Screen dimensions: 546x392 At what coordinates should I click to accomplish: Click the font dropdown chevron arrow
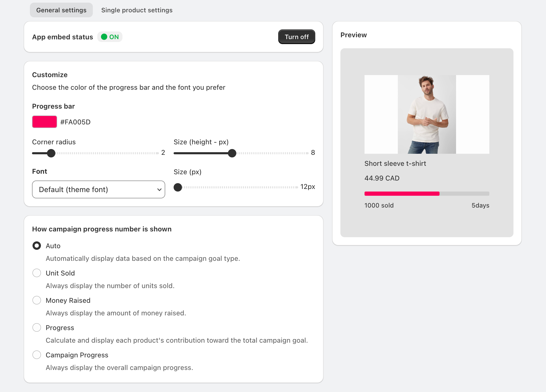(159, 190)
